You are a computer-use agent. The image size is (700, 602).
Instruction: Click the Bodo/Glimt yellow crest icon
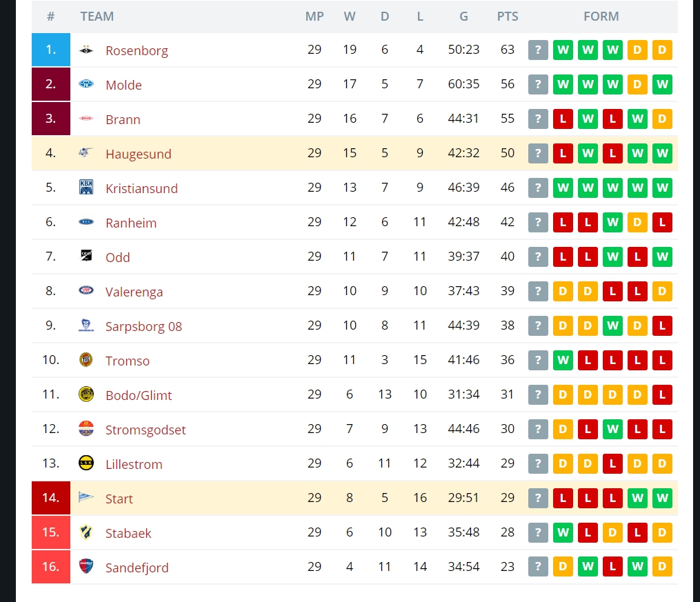coord(86,394)
